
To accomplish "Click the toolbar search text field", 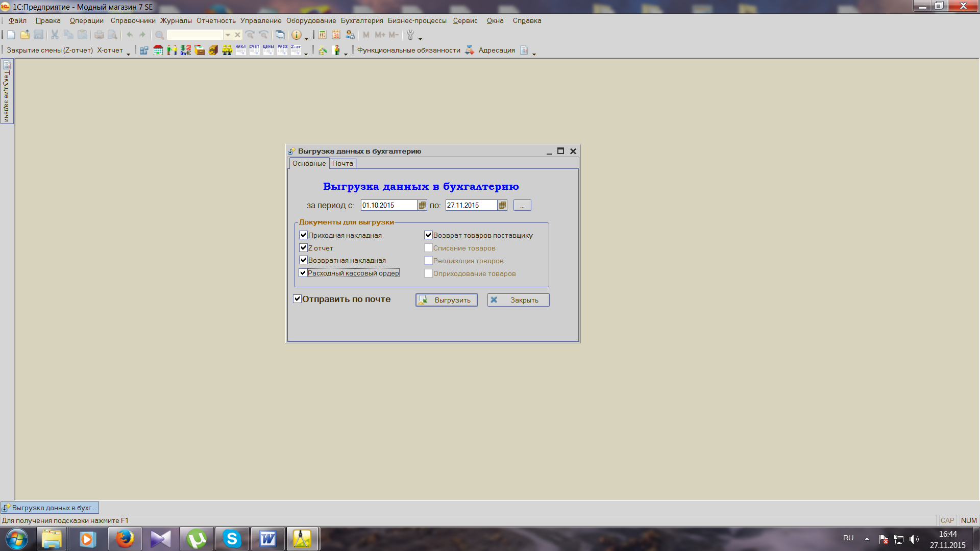I will click(195, 35).
